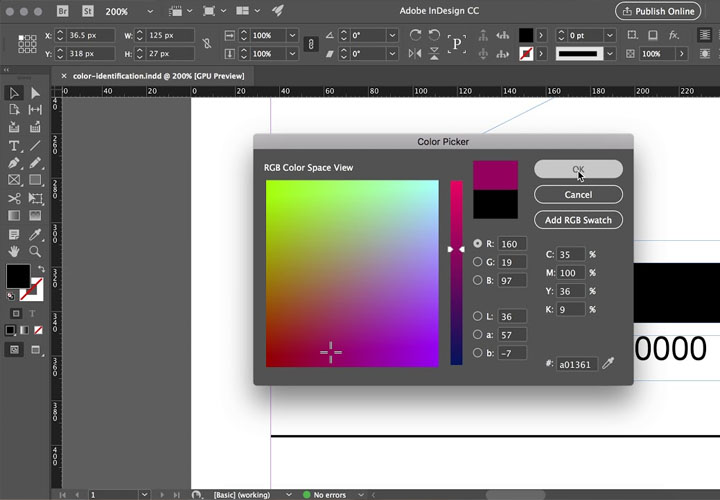Open the 200% zoom level dropdown

(x=150, y=11)
